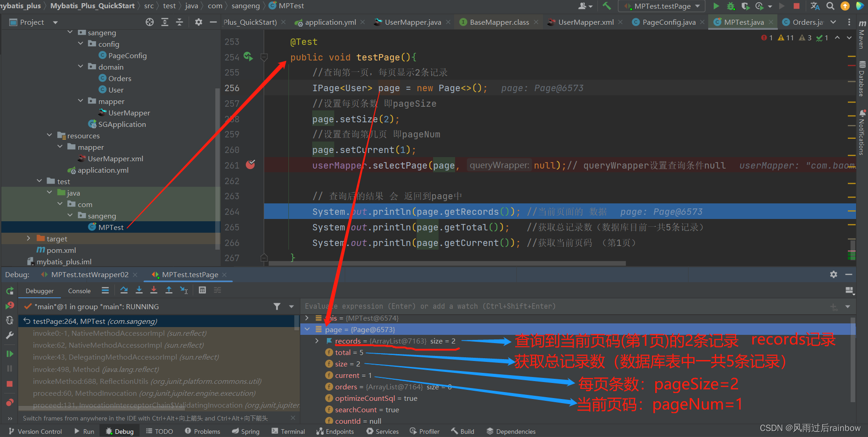Expand the this variable node
Image resolution: width=868 pixels, height=437 pixels.
tap(307, 318)
